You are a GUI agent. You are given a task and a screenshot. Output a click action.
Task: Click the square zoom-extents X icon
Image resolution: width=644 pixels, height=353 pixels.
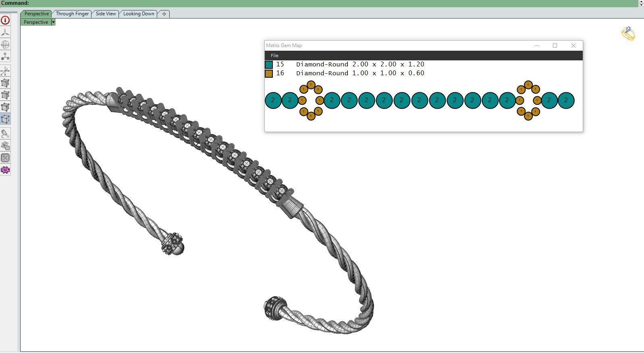click(x=5, y=158)
